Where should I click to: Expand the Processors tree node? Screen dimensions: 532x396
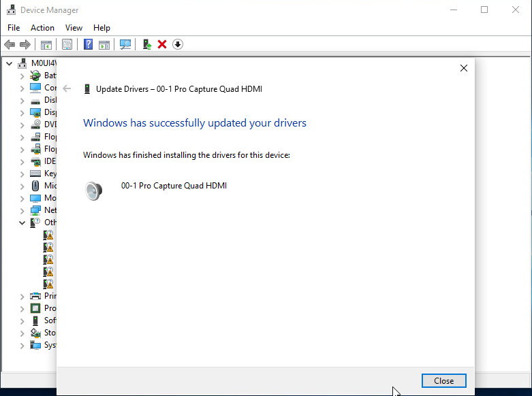[x=22, y=309]
